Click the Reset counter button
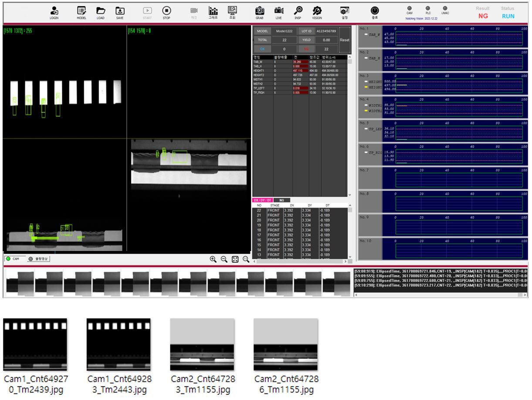This screenshot has height=400, width=532. pos(344,40)
